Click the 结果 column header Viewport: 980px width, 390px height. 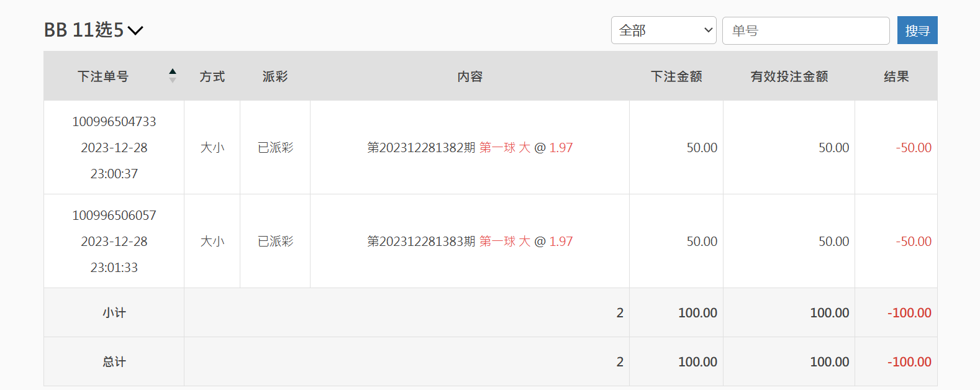coord(896,76)
